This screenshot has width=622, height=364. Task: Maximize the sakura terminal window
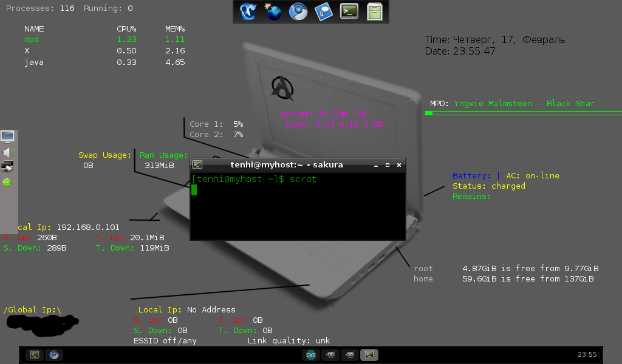pyautogui.click(x=388, y=165)
